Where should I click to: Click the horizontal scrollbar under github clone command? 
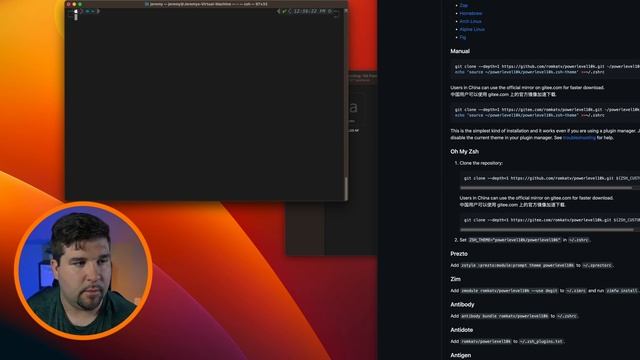coord(546,188)
